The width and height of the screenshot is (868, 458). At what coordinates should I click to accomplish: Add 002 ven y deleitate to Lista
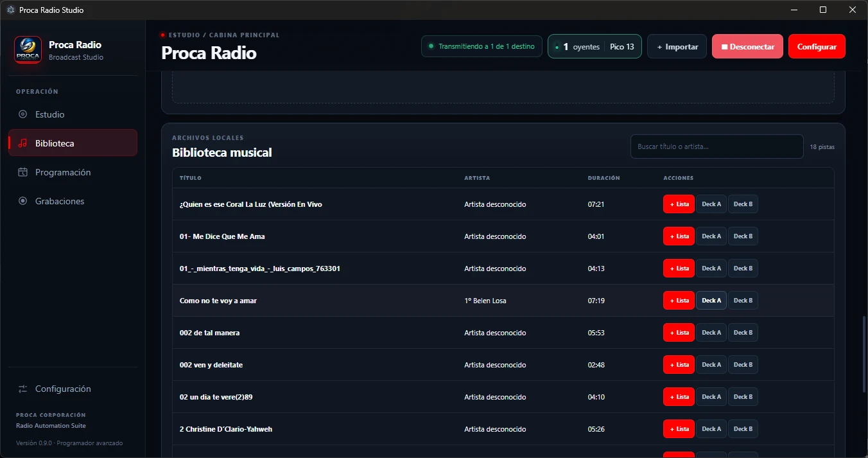pos(679,365)
